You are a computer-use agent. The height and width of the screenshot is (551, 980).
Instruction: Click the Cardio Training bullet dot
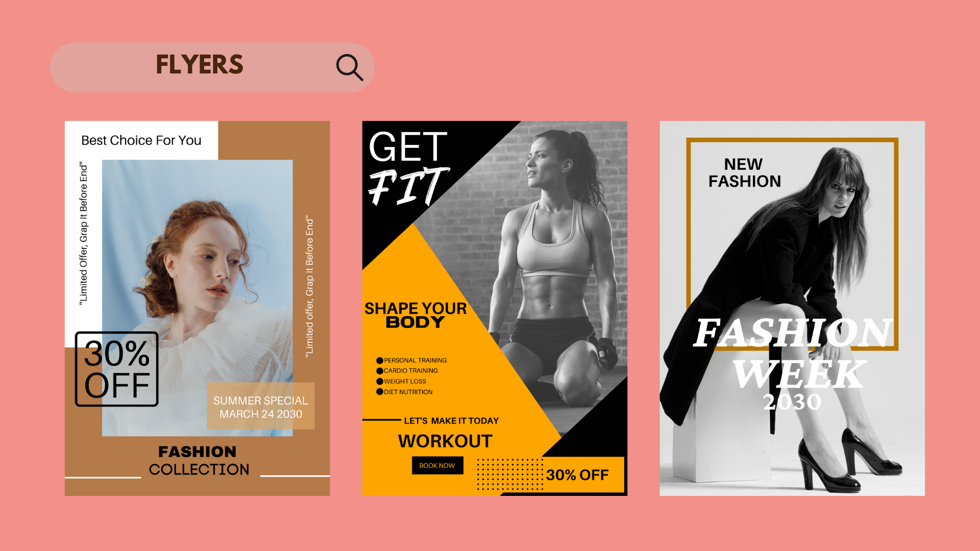(380, 371)
